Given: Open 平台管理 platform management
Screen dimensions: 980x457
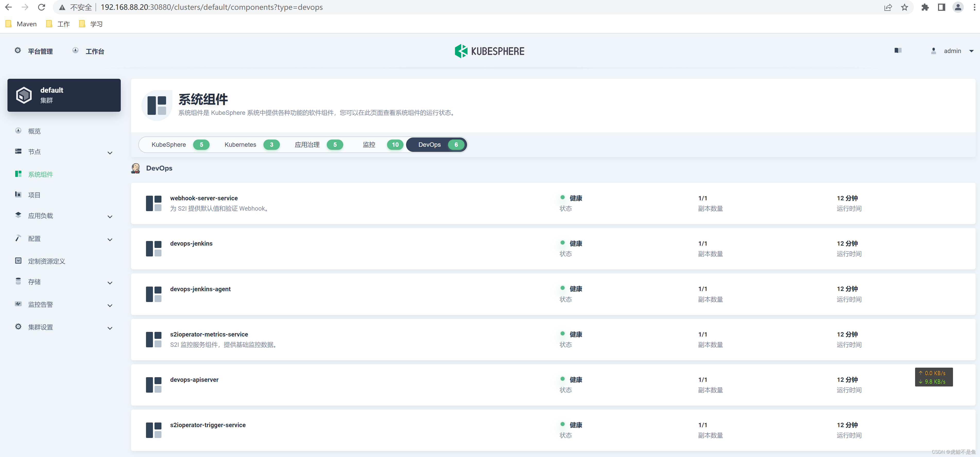Looking at the screenshot, I should pyautogui.click(x=34, y=51).
